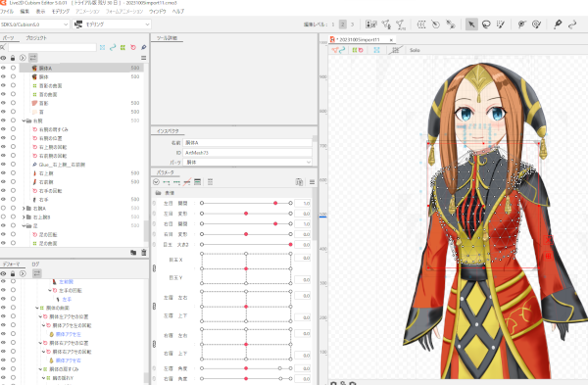
Task: Click the create rotation deformer icon
Action: (x=435, y=24)
